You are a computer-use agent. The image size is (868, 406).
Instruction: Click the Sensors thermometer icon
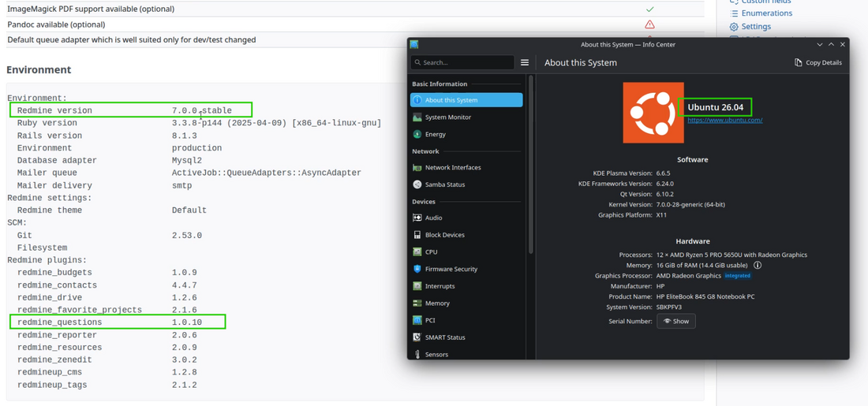pos(417,354)
